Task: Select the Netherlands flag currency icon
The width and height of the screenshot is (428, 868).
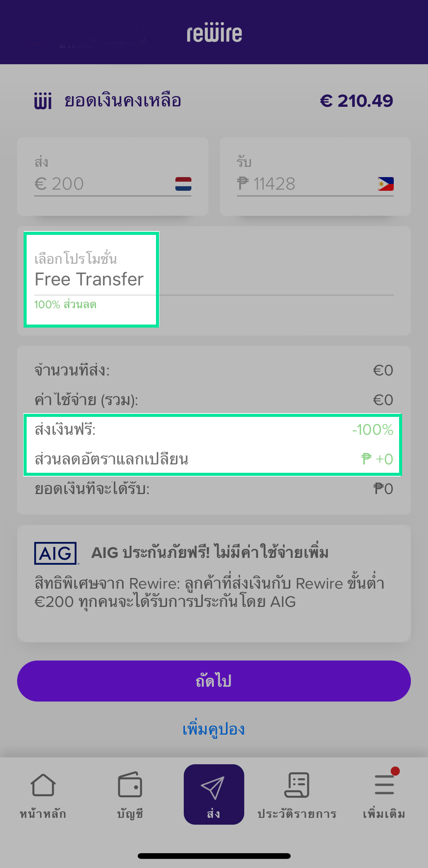Action: 183,184
